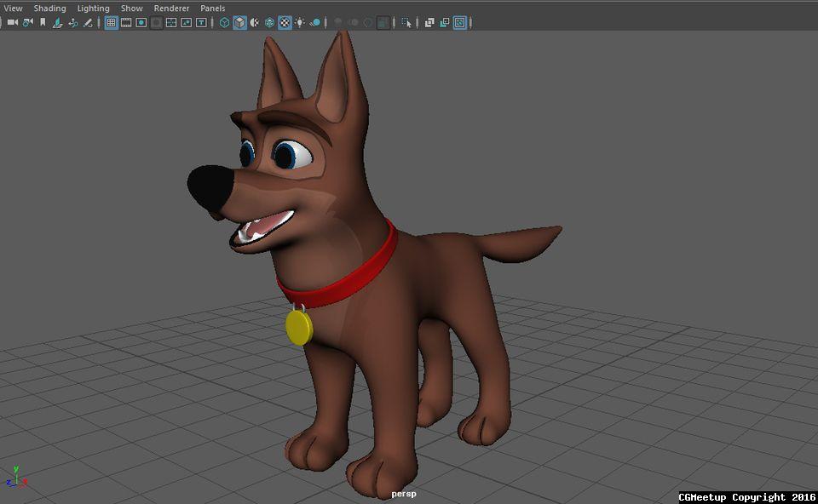
Task: Click the grayed Depth of Field icon
Action: (383, 22)
